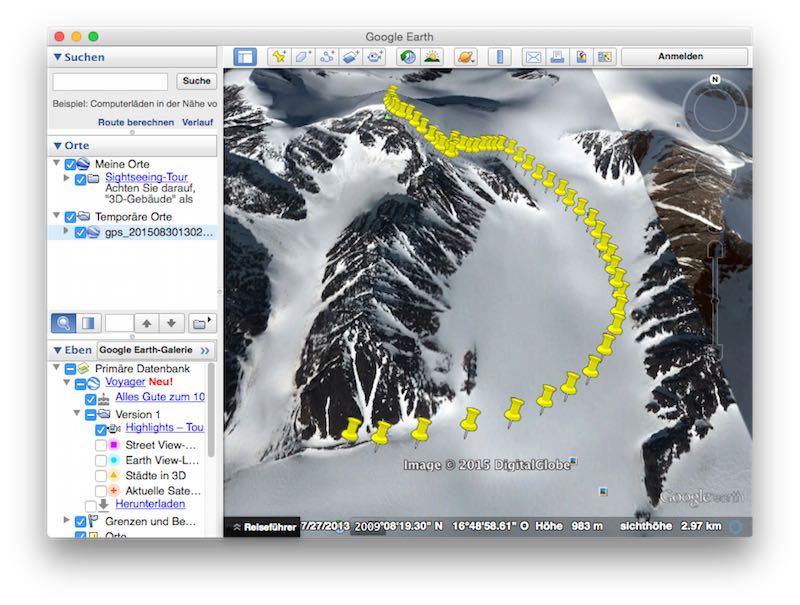Collapse the Meine Orte tree node
This screenshot has height=605, width=800.
(57, 163)
